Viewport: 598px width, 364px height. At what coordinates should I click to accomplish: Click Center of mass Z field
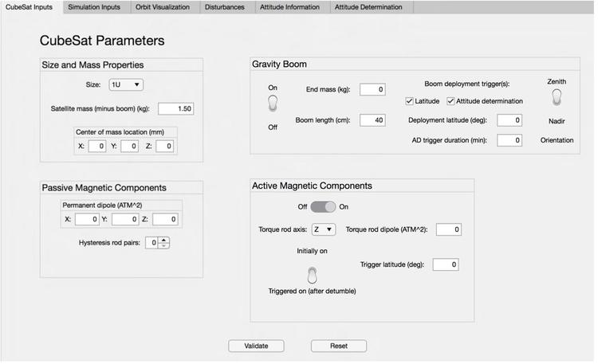pos(164,146)
